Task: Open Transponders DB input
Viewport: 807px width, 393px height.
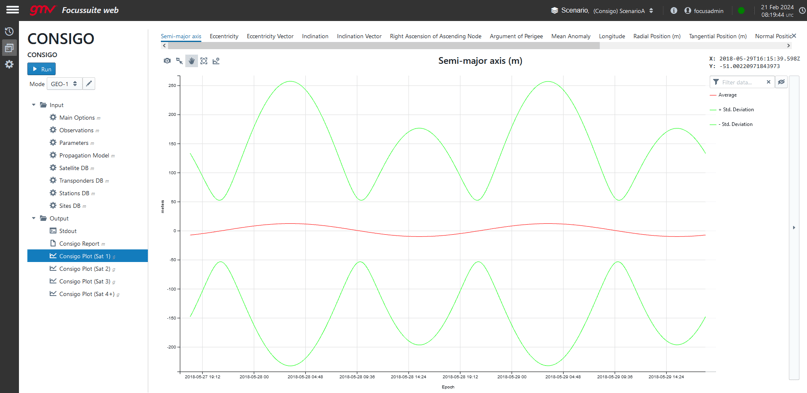Action: [81, 181]
